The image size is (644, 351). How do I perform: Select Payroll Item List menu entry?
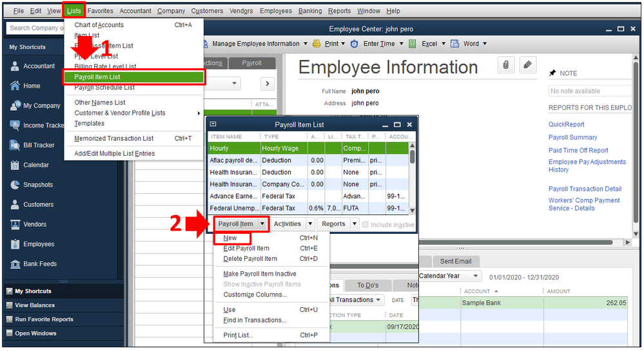point(133,77)
